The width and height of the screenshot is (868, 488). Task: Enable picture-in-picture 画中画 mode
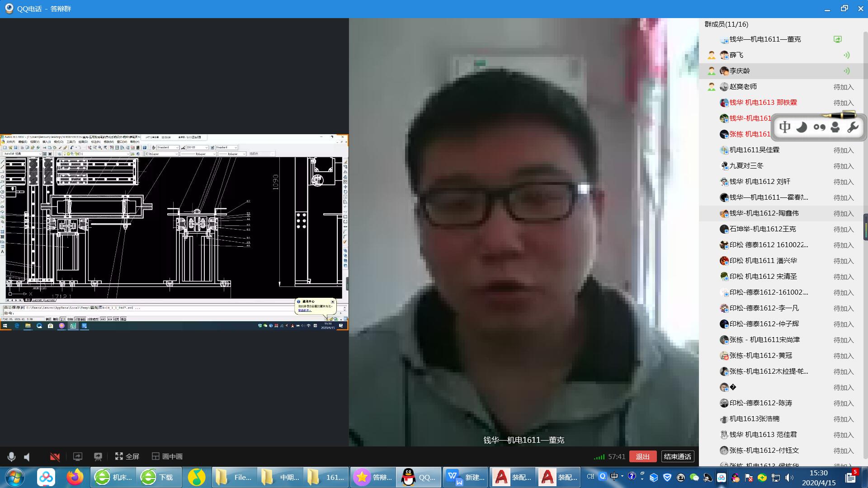(167, 456)
